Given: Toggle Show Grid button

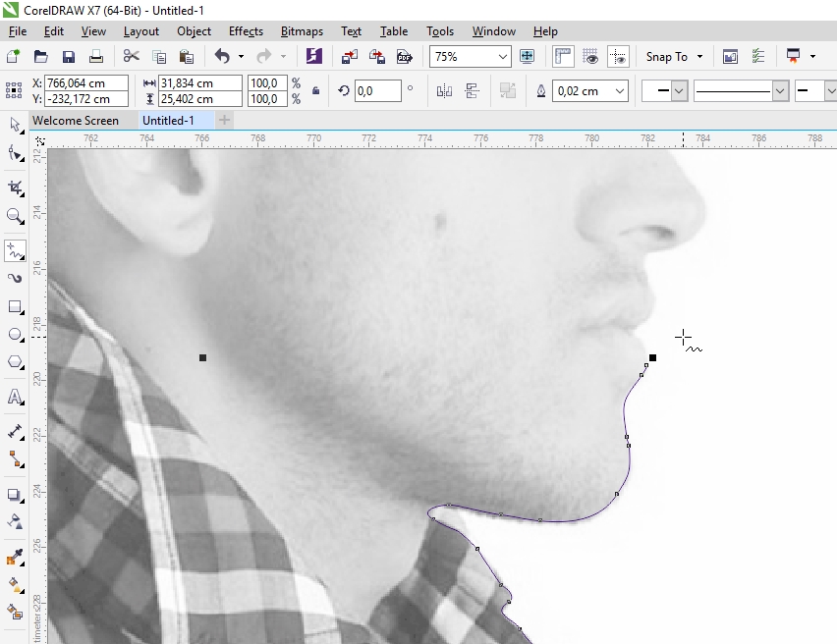Looking at the screenshot, I should [590, 57].
